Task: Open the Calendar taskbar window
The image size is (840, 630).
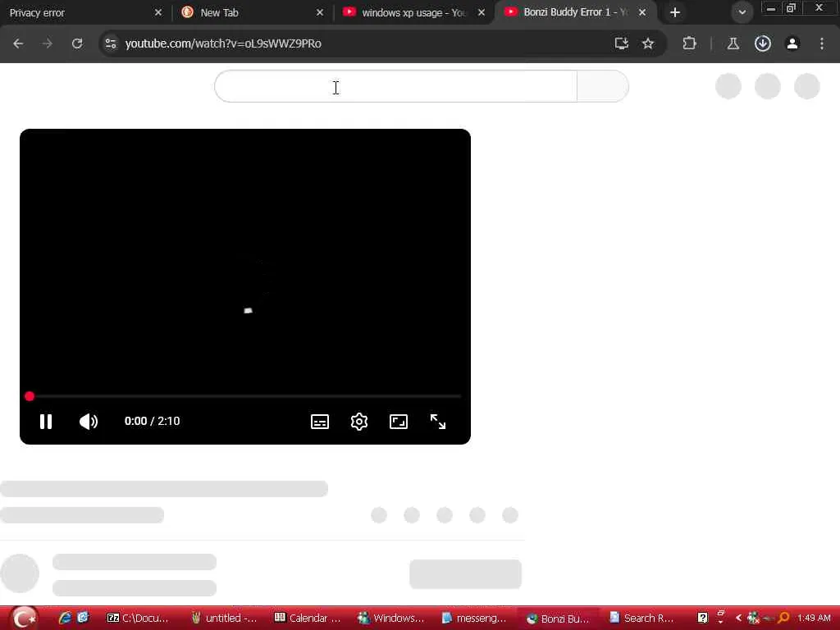Action: pyautogui.click(x=308, y=619)
